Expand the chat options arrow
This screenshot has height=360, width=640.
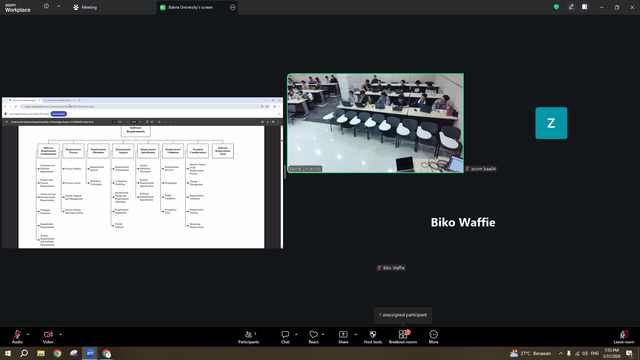296,334
